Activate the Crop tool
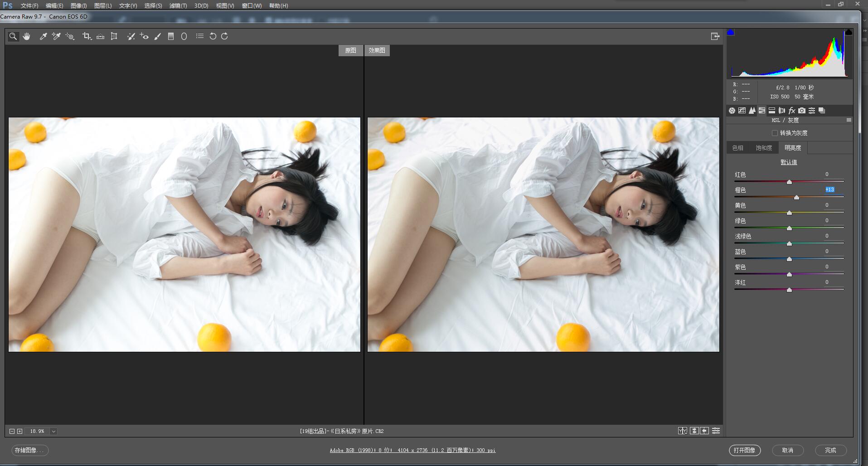Screen dimensions: 868x466 (x=87, y=36)
